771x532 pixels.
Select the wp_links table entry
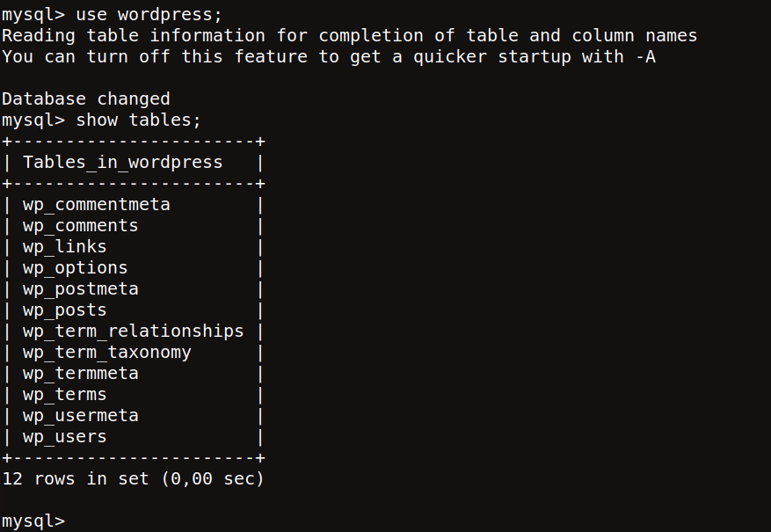(x=64, y=247)
